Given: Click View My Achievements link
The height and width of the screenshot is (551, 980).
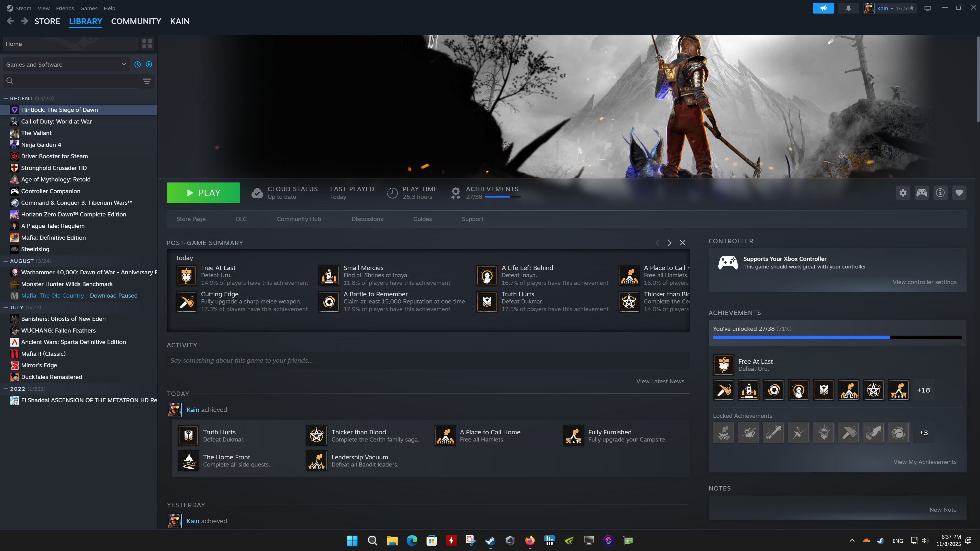Looking at the screenshot, I should click(925, 462).
